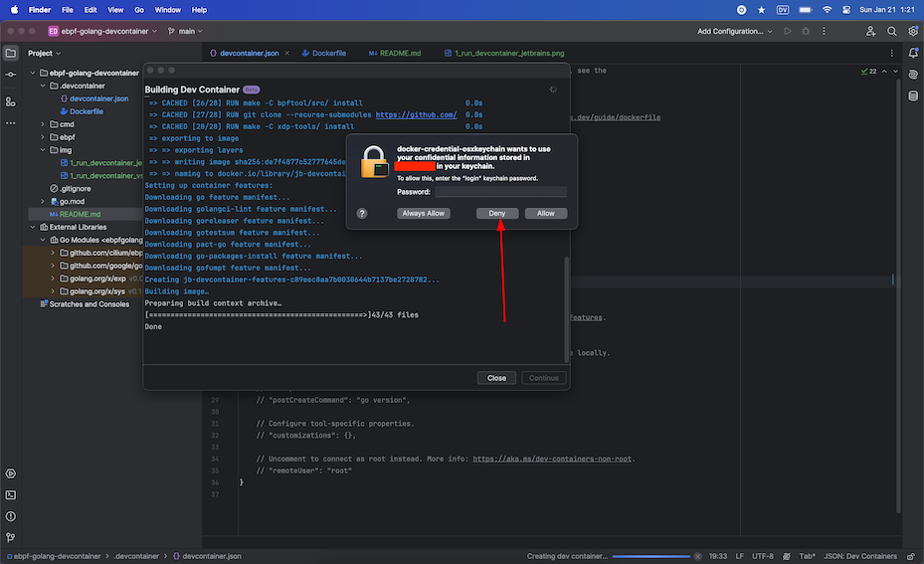Open Control Center in macOS menu bar
924x564 pixels.
(846, 10)
